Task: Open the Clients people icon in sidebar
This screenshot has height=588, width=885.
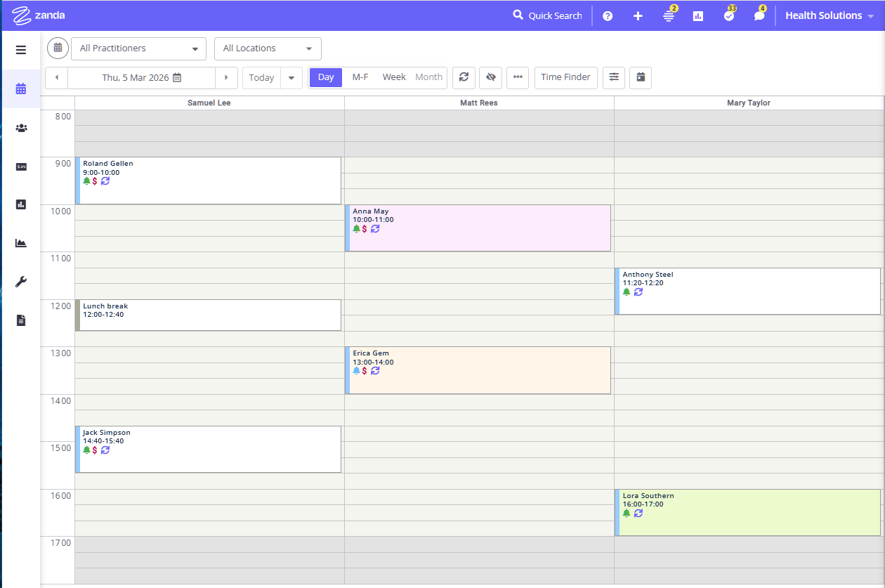Action: pyautogui.click(x=21, y=128)
